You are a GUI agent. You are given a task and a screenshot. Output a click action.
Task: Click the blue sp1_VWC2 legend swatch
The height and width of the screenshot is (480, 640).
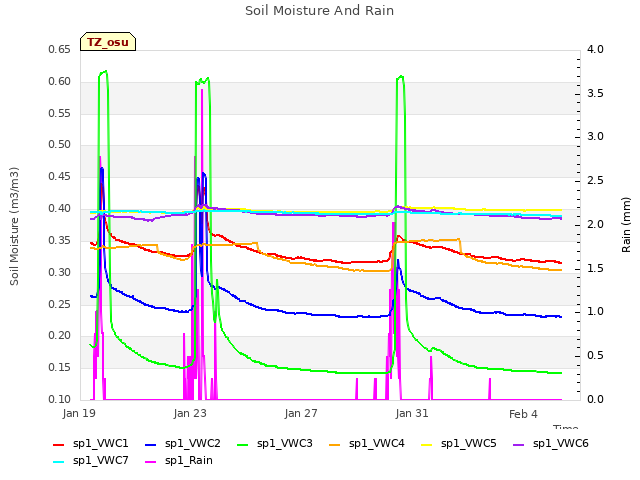[x=151, y=445]
